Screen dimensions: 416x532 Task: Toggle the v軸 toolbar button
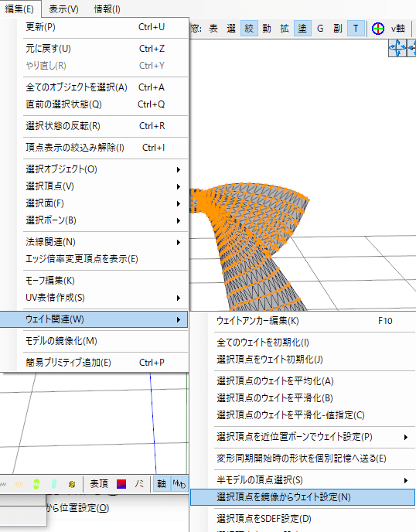[x=397, y=29]
